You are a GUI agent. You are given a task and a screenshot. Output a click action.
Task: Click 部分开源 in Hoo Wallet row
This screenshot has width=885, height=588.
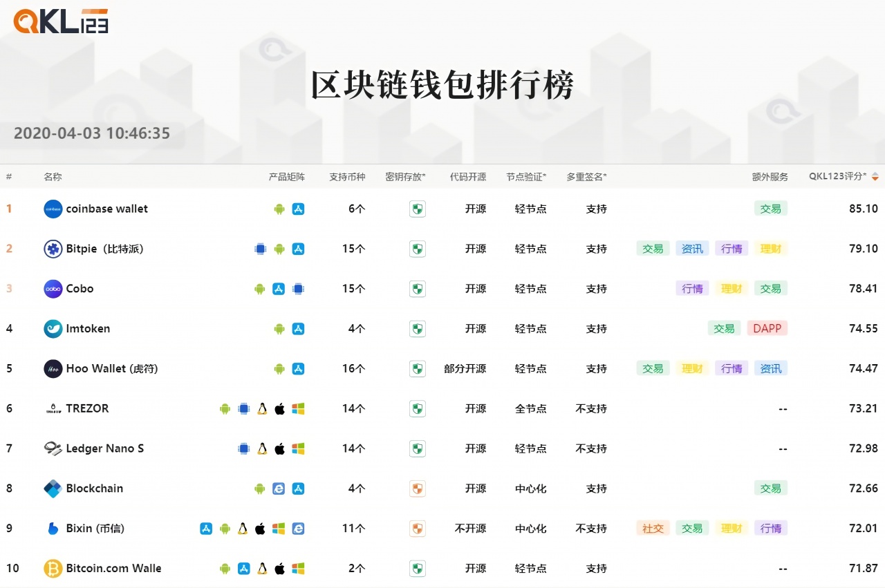[465, 368]
